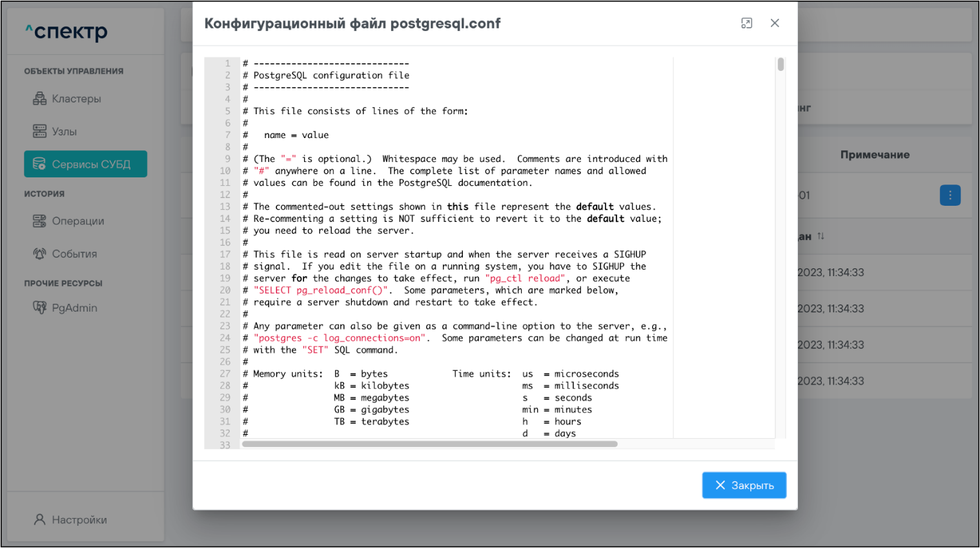
Task: Click the vertical scrollbar thumb in the editor
Action: coord(781,65)
